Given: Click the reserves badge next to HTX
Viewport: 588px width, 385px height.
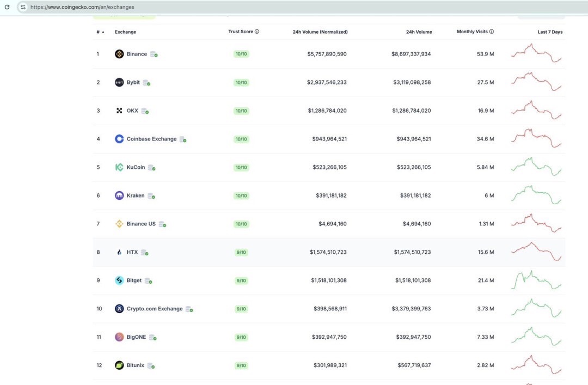Looking at the screenshot, I should point(144,253).
